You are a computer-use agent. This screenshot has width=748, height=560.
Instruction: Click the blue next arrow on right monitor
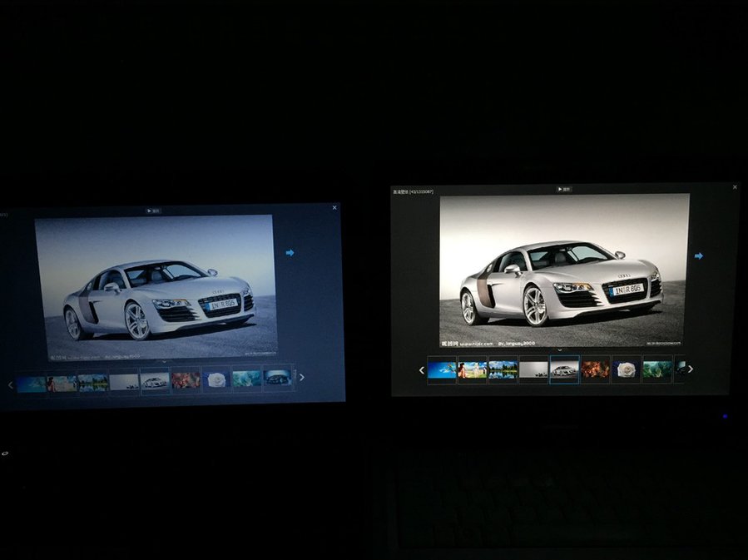click(699, 256)
